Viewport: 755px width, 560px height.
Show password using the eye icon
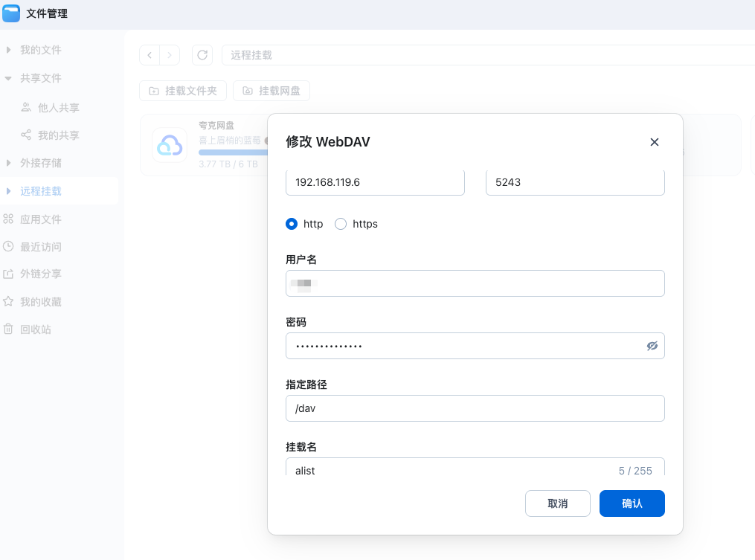point(652,346)
